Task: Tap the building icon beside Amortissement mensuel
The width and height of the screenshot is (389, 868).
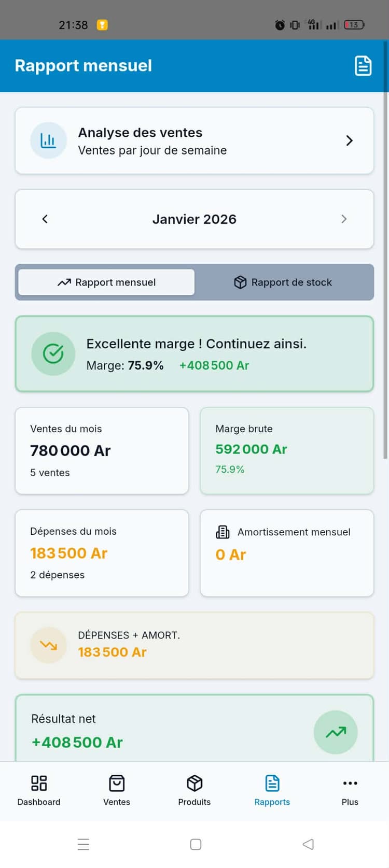Action: (223, 532)
